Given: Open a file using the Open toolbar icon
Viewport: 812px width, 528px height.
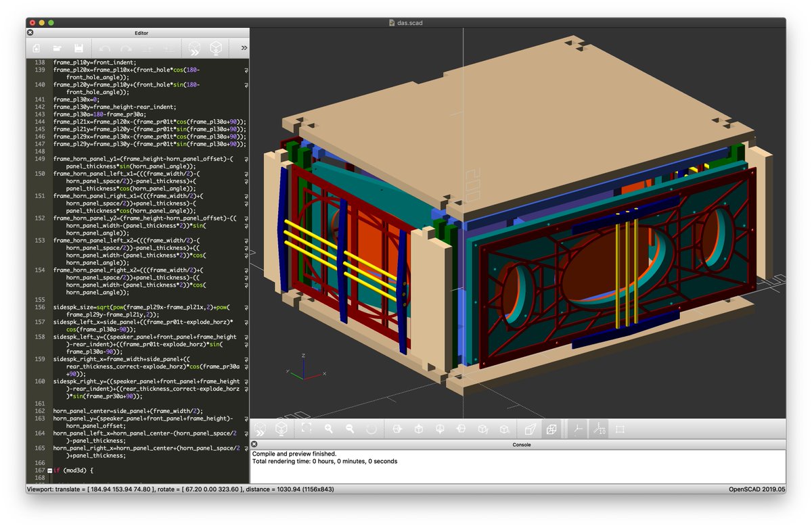Looking at the screenshot, I should coord(58,48).
